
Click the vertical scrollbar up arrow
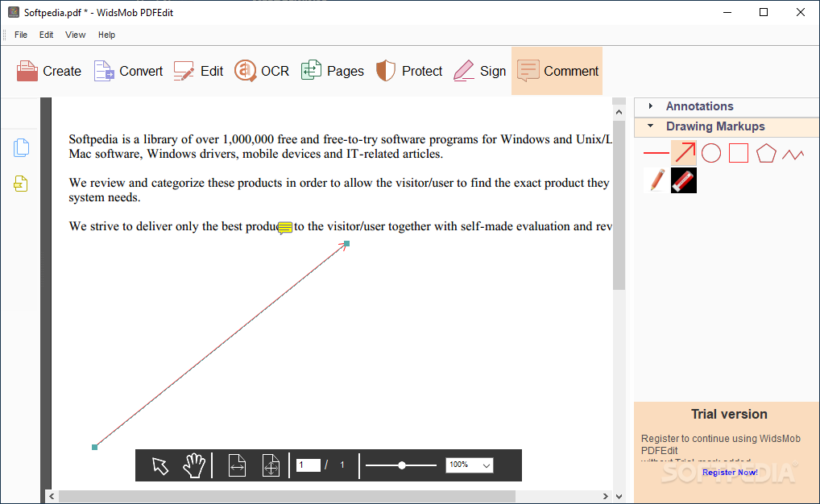[x=619, y=112]
